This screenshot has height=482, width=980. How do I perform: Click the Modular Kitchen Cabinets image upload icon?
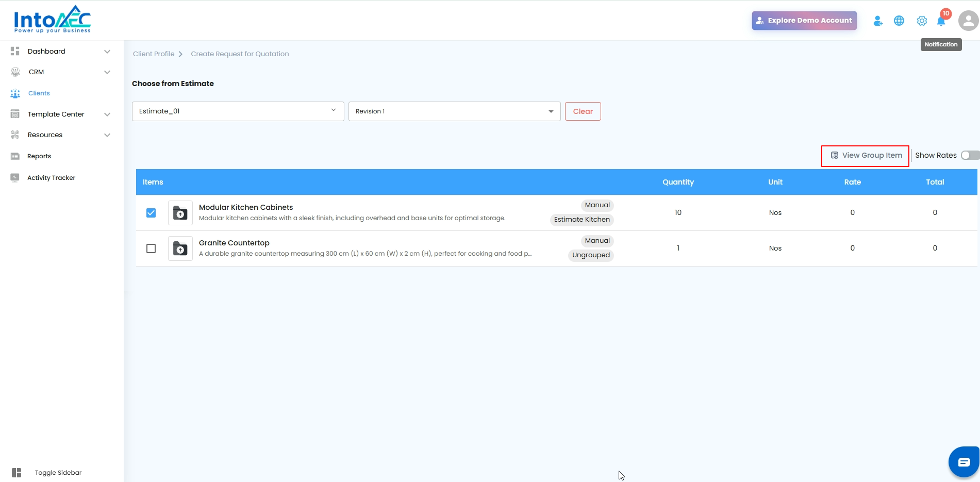click(180, 213)
